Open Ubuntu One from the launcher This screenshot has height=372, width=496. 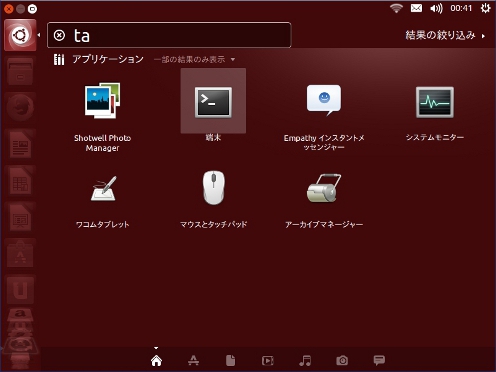pyautogui.click(x=20, y=290)
